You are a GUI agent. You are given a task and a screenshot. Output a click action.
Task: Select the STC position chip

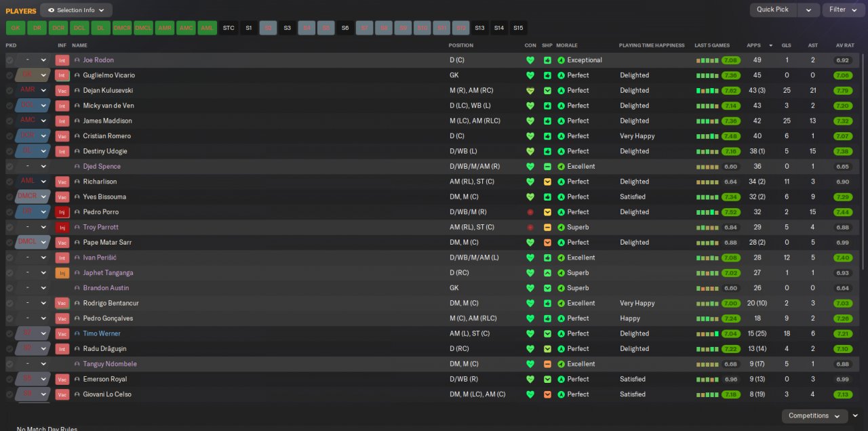[229, 28]
